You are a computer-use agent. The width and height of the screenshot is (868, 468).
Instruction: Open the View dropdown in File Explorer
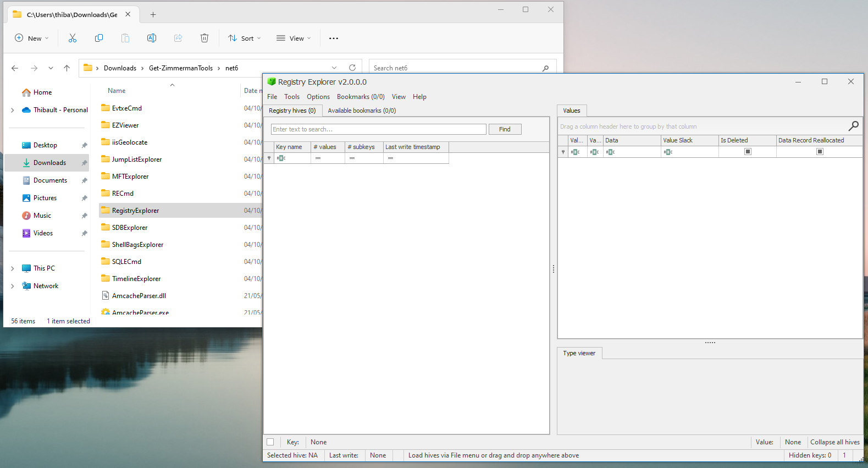click(294, 38)
